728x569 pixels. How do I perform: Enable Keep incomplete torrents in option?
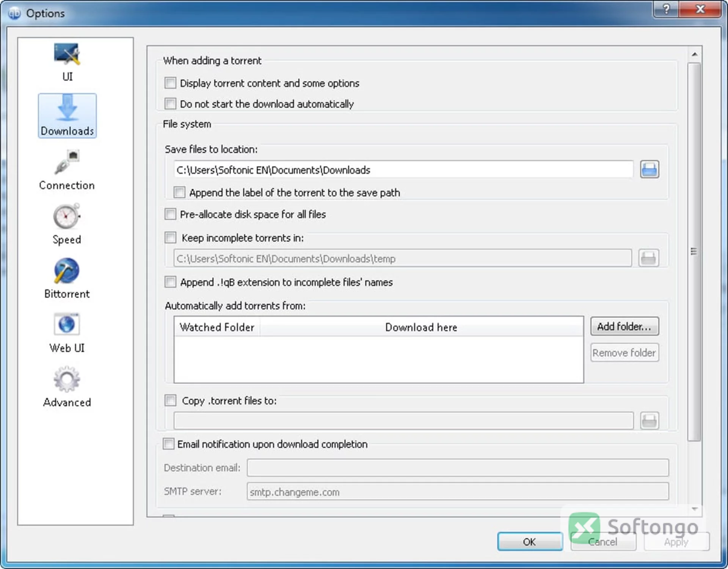170,238
